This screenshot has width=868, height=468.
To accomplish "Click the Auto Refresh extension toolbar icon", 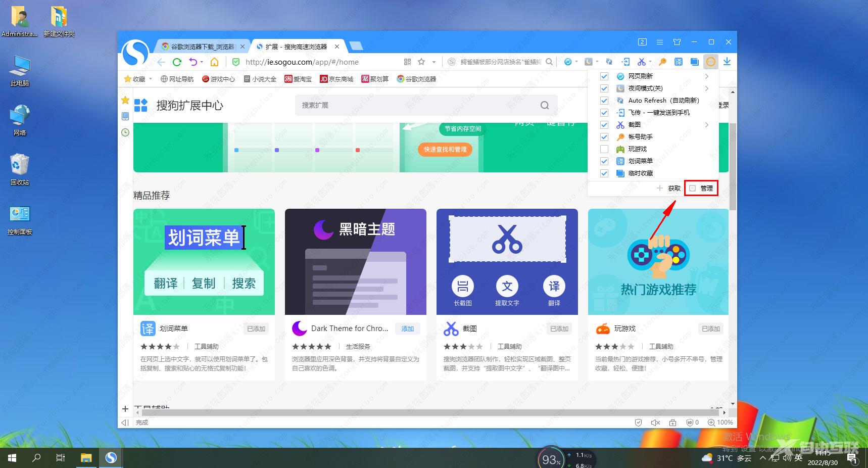I will pos(609,62).
